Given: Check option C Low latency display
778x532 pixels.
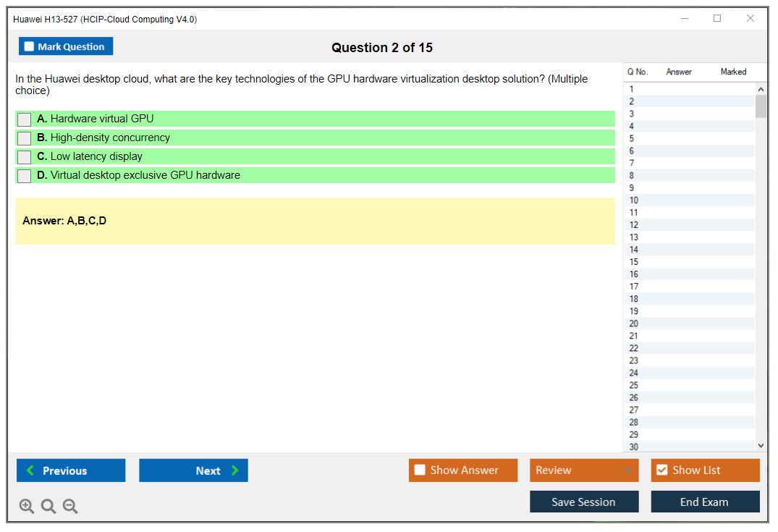Looking at the screenshot, I should point(25,157).
